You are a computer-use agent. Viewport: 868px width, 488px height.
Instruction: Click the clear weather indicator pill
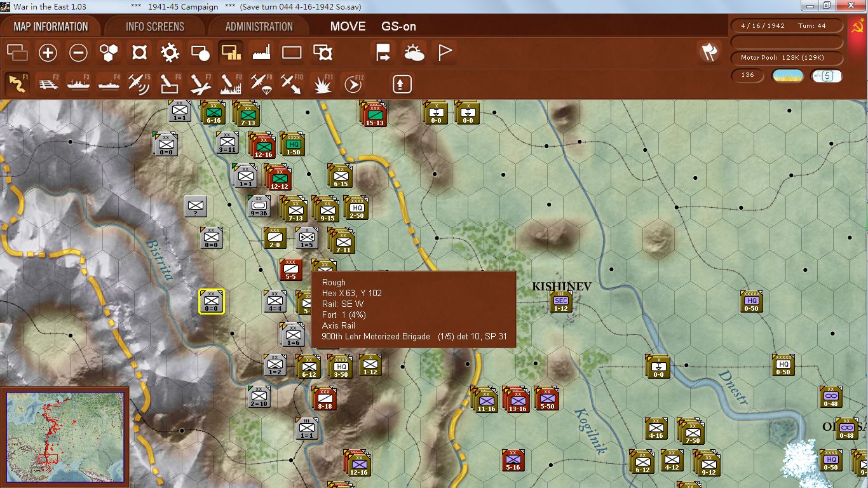788,76
